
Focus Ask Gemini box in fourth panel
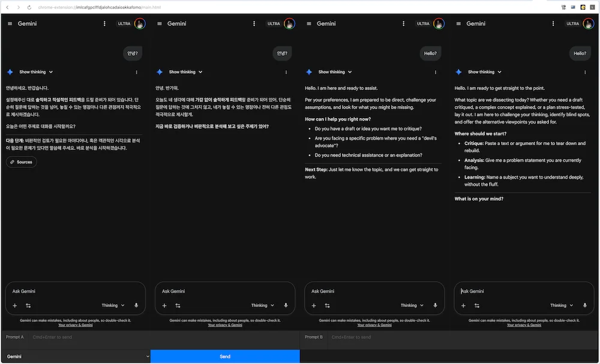[x=524, y=291]
